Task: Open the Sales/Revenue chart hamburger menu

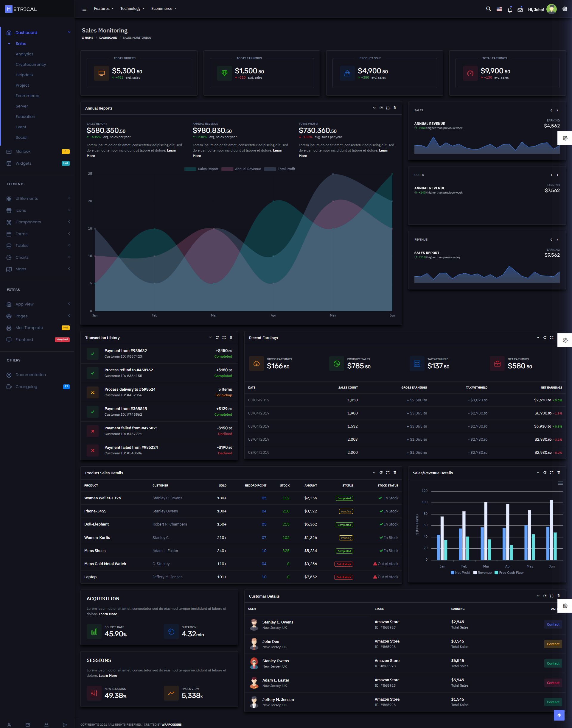Action: tap(560, 483)
